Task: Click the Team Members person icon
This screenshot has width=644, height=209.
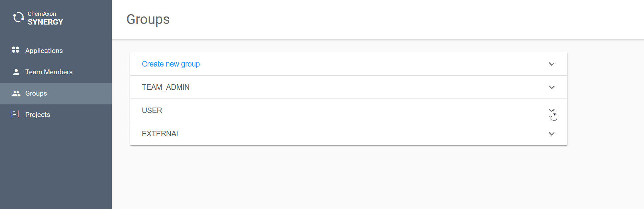Action: pos(16,72)
